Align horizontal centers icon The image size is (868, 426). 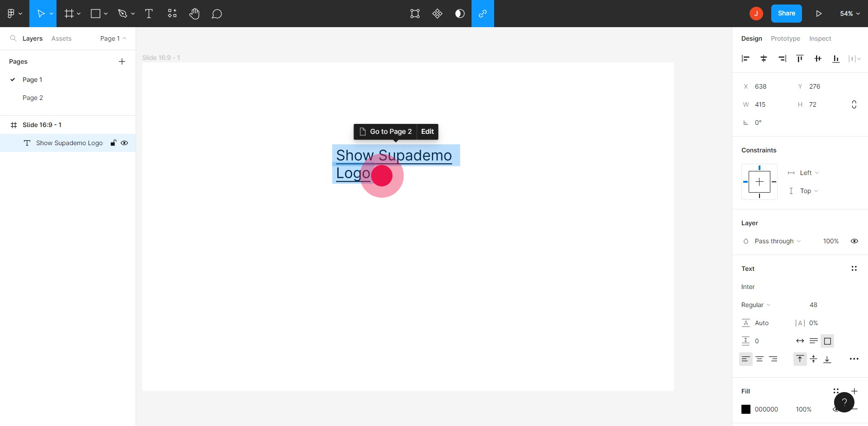tap(764, 58)
